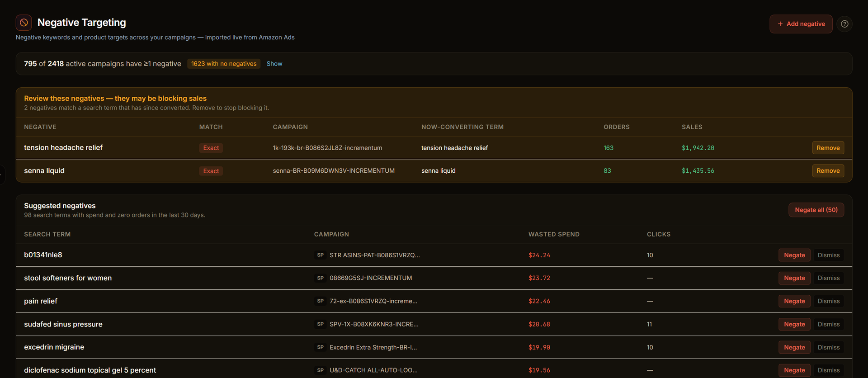The image size is (868, 378).
Task: Negate the pain relief search term
Action: [x=794, y=301]
